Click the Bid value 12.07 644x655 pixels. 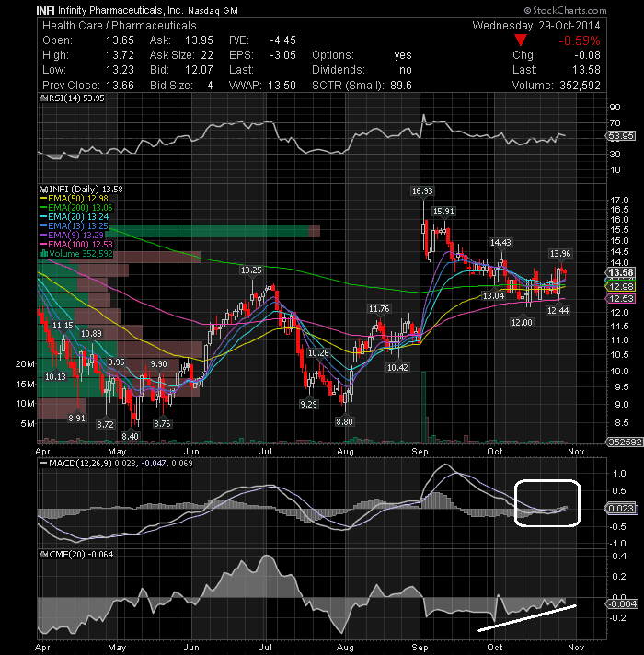click(x=200, y=70)
